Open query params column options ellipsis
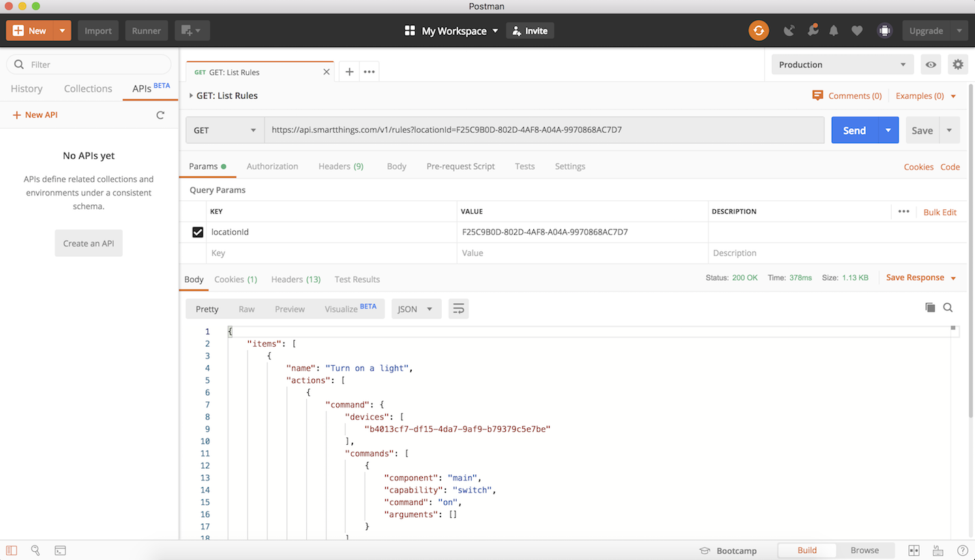Image resolution: width=975 pixels, height=560 pixels. tap(903, 212)
